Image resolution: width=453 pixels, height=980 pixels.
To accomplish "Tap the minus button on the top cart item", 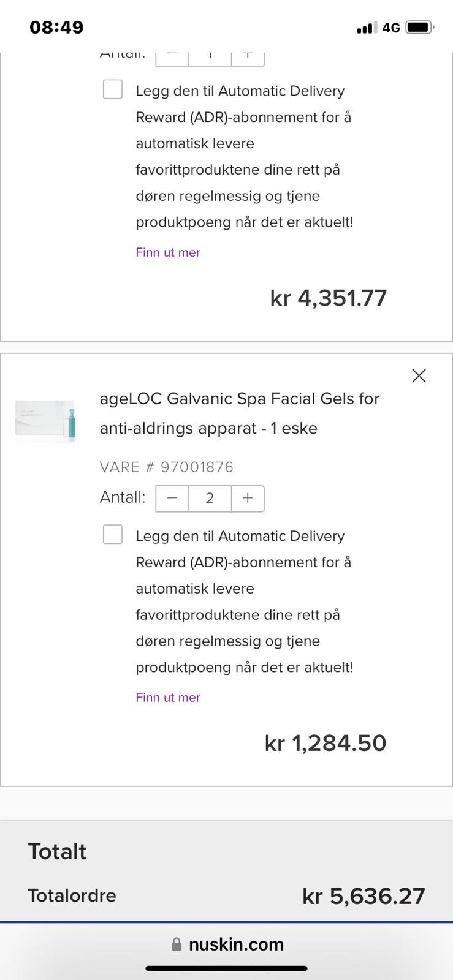I will click(172, 57).
